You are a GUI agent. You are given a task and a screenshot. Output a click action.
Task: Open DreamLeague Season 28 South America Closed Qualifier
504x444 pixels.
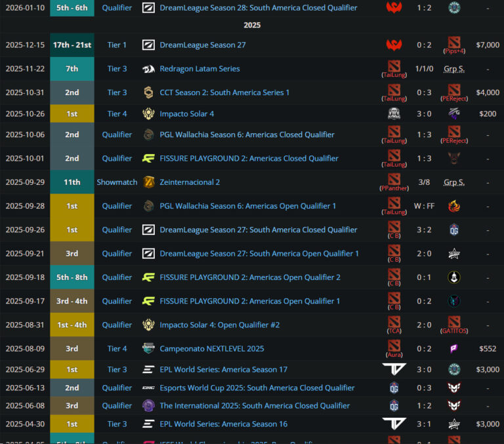tap(259, 8)
